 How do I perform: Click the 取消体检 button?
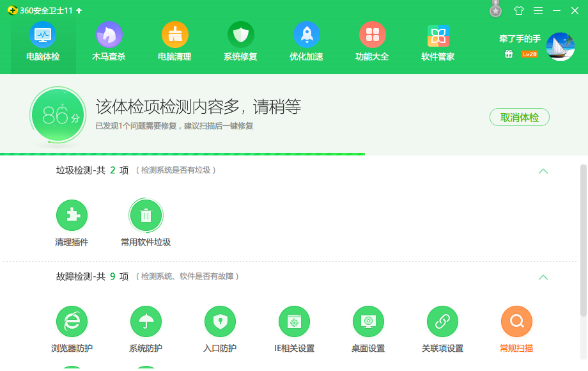519,118
